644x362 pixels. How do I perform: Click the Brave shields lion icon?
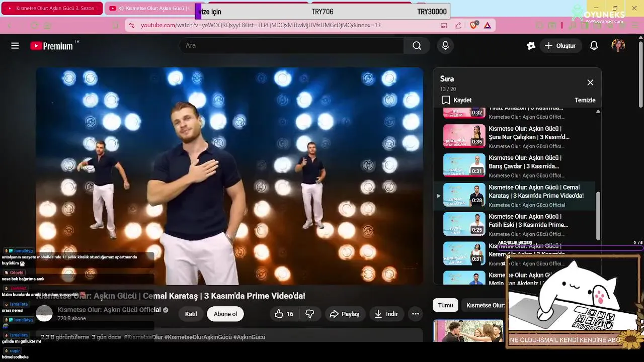click(473, 25)
